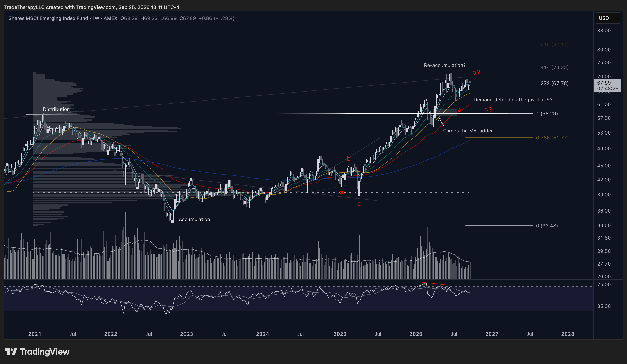Click the TradeTherapyLLC attribution header text
The height and width of the screenshot is (364, 627).
92,7
